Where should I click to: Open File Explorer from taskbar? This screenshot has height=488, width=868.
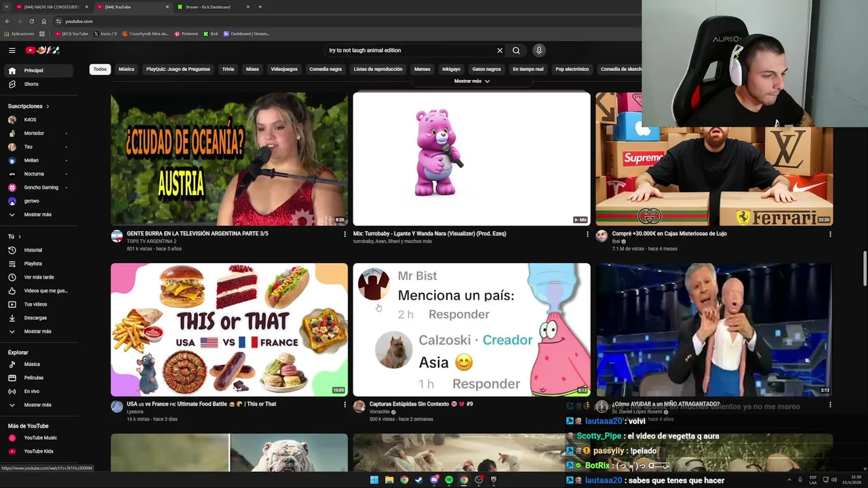pyautogui.click(x=389, y=480)
